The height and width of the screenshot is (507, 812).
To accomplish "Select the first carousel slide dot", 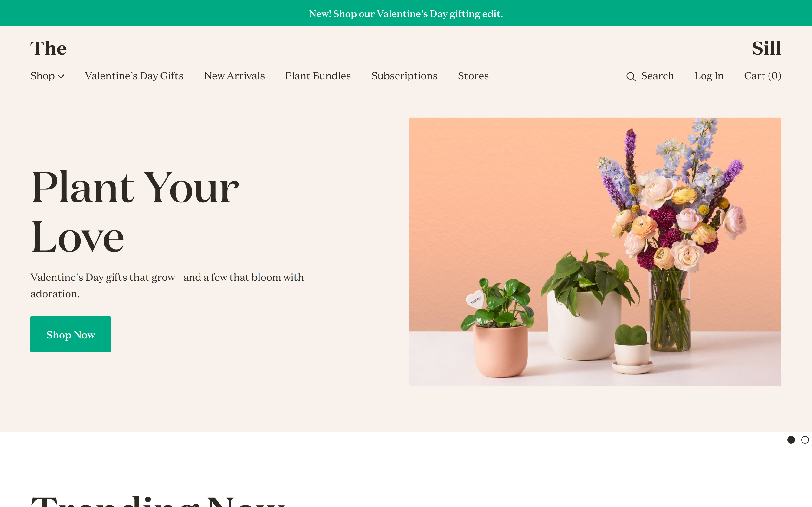I will (791, 440).
